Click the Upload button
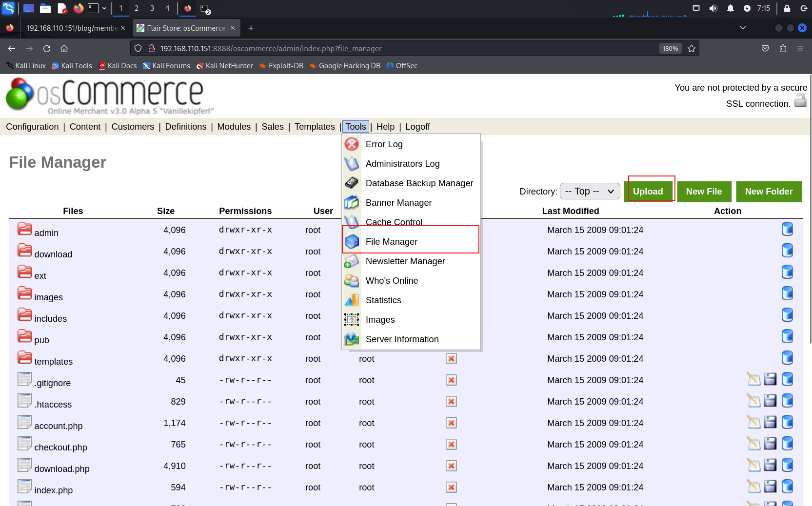Image resolution: width=812 pixels, height=506 pixels. pos(648,192)
